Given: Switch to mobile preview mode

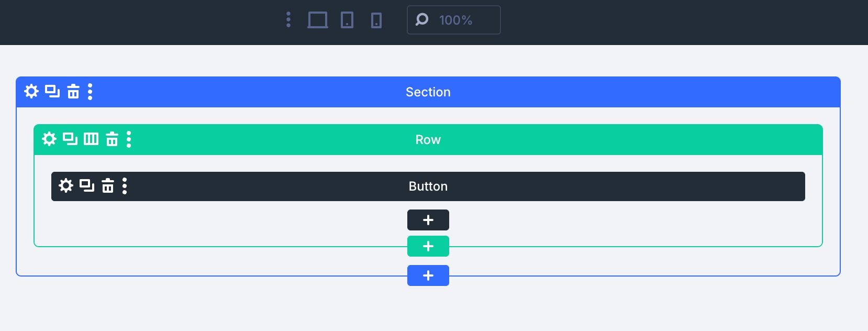Looking at the screenshot, I should [x=376, y=20].
